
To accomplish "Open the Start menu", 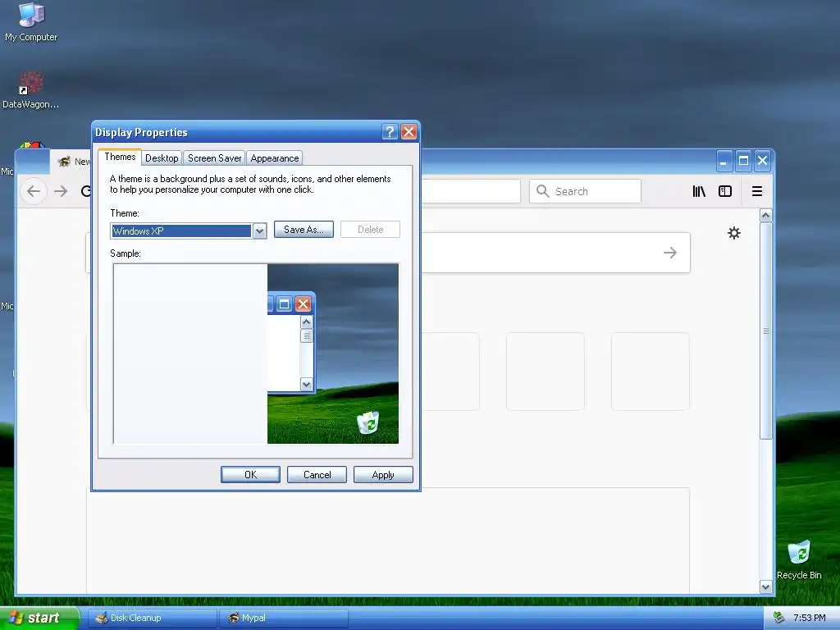I will click(x=39, y=618).
